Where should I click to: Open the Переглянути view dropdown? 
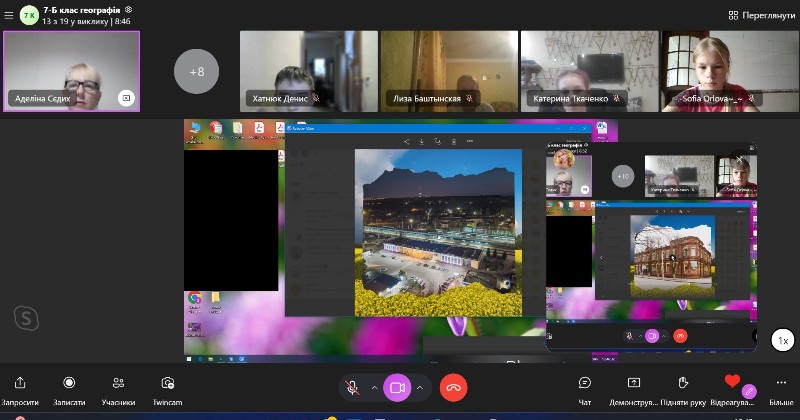[x=762, y=15]
